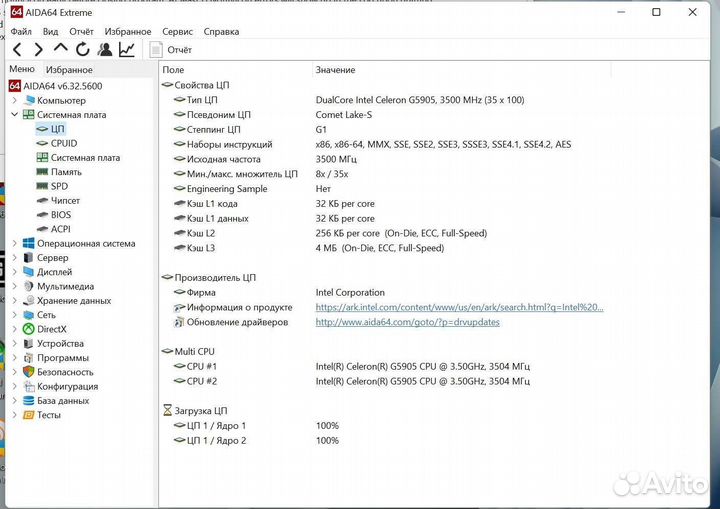Screen dimensions: 720x509
Task: Open the Вид menu
Action: [51, 32]
